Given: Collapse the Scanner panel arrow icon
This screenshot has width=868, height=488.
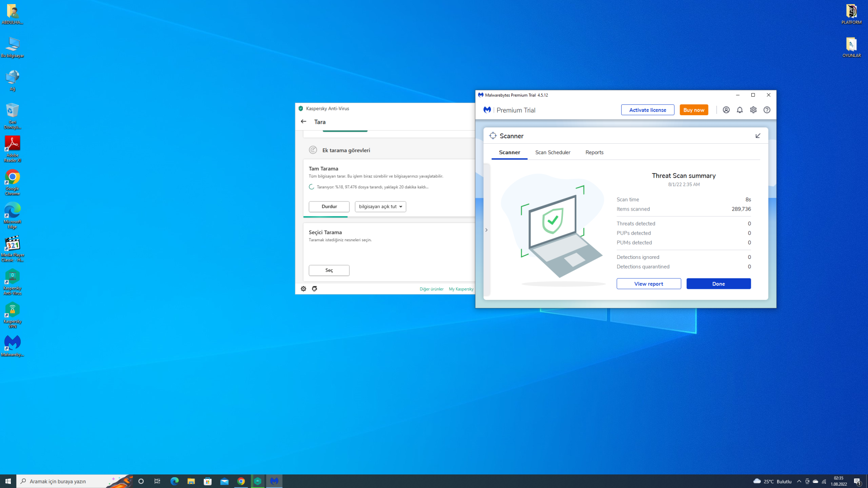Looking at the screenshot, I should pyautogui.click(x=758, y=136).
